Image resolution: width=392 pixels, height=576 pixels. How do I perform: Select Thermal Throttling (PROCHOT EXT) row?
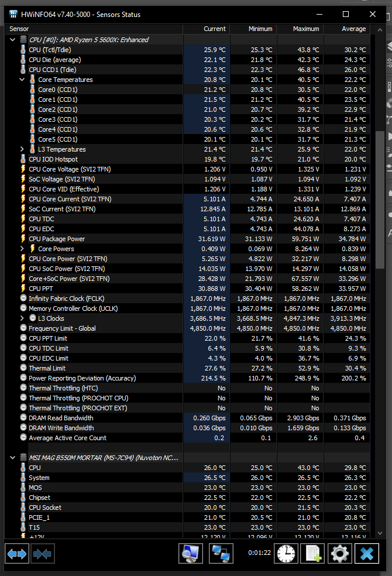187,408
